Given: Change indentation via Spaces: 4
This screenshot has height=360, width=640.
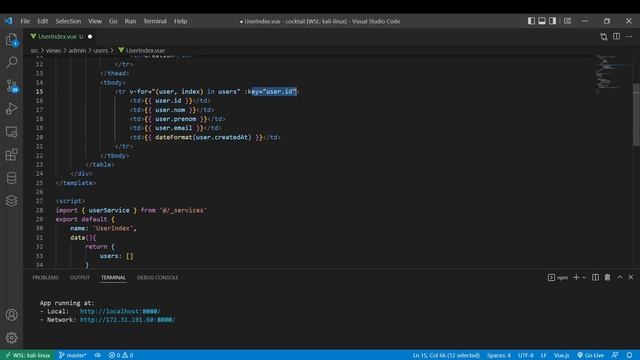Looking at the screenshot, I should pos(498,355).
